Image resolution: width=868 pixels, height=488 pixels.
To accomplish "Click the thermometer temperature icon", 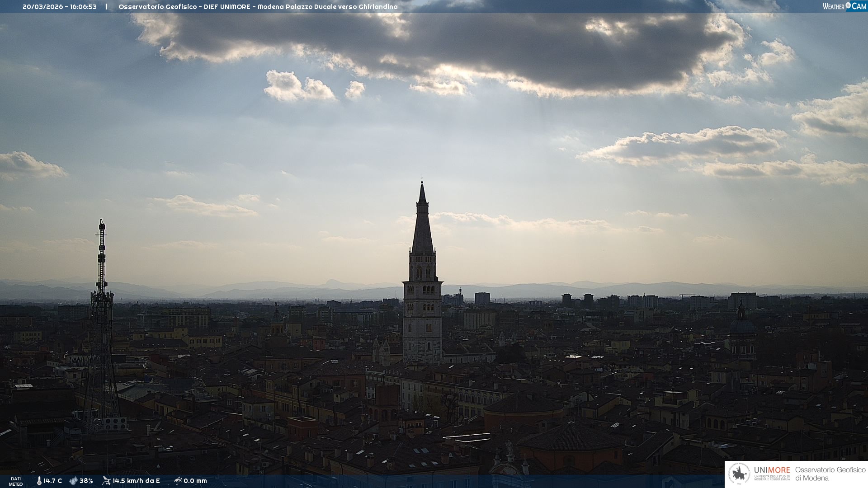I will (x=39, y=481).
